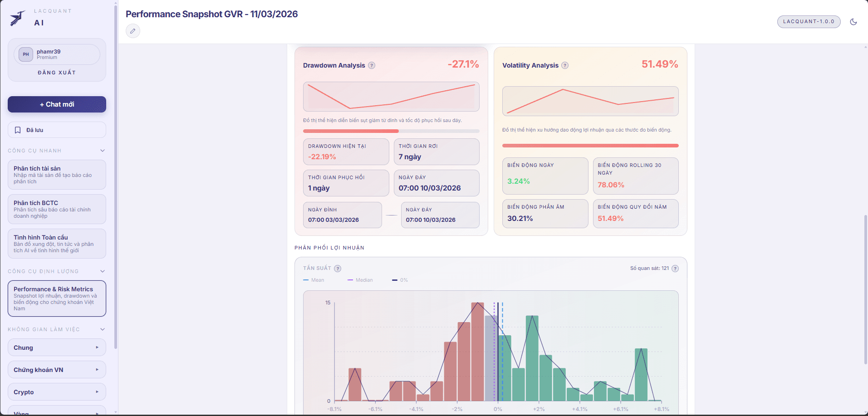The width and height of the screenshot is (868, 416).
Task: Open saved items via Đã lưu bookmark
Action: (x=57, y=130)
